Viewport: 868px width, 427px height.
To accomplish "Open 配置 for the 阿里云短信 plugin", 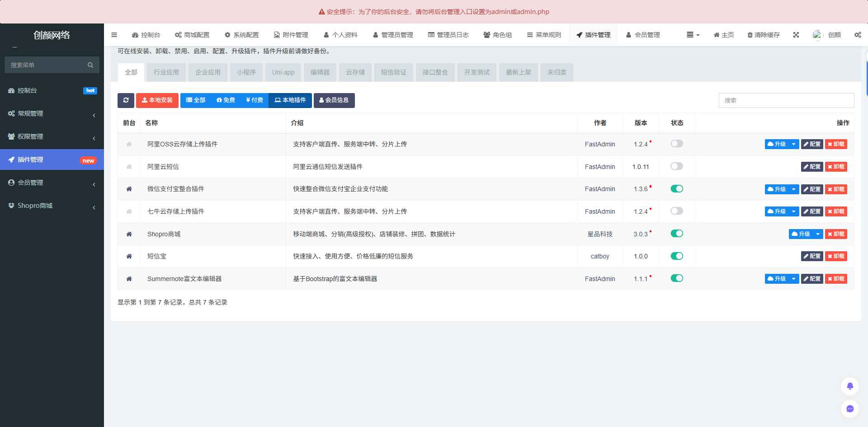I will pos(812,166).
